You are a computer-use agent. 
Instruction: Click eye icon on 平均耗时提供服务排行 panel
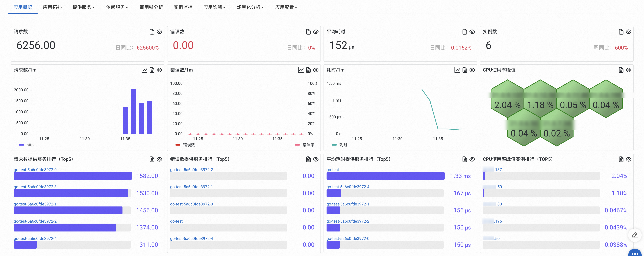tap(472, 159)
